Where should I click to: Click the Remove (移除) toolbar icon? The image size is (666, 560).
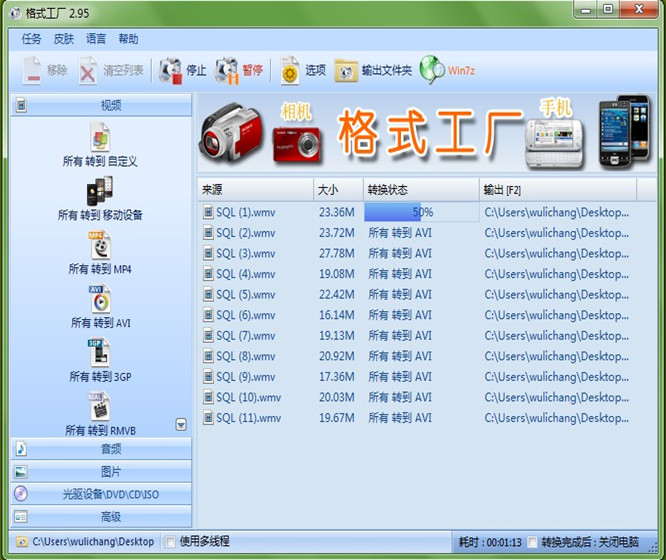click(x=32, y=70)
